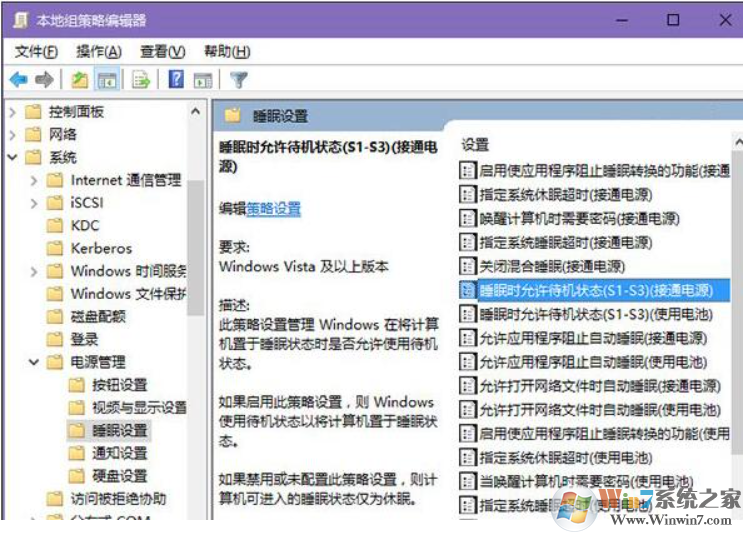Toggle the show/hide console tree icon

[107, 79]
